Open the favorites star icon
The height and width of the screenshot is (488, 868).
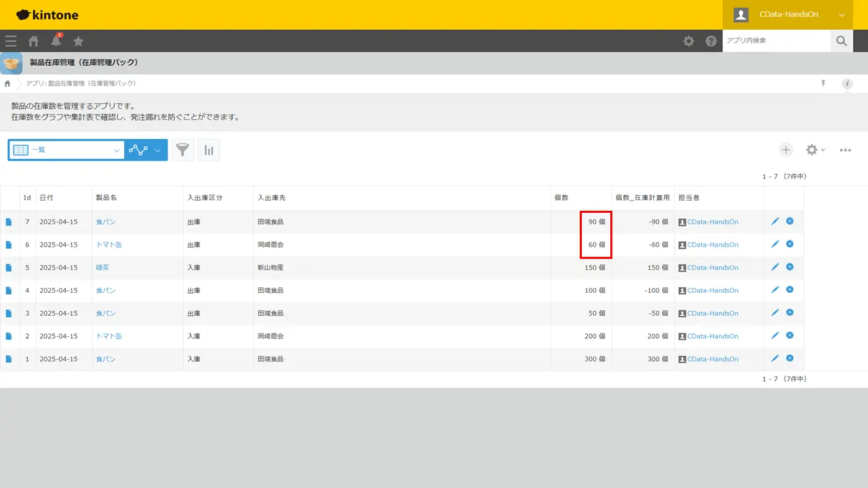tap(79, 41)
